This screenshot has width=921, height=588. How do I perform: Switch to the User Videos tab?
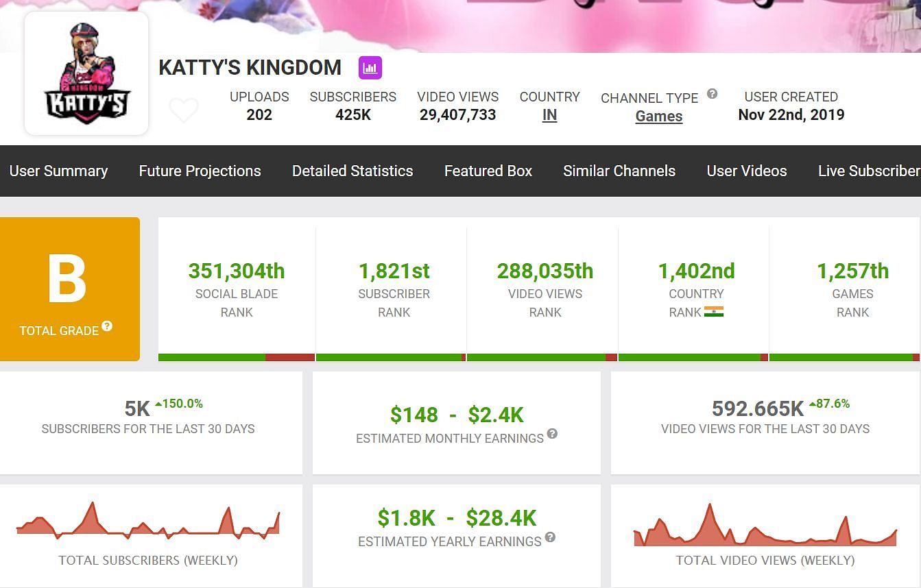click(747, 171)
